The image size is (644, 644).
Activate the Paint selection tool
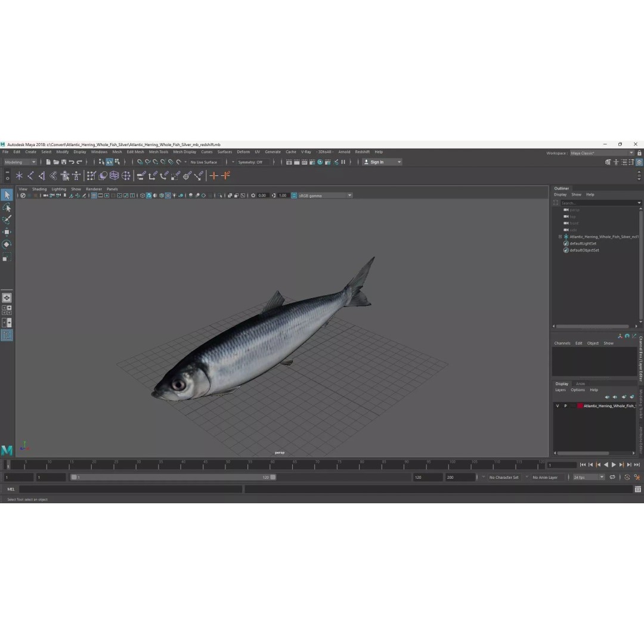pyautogui.click(x=7, y=219)
